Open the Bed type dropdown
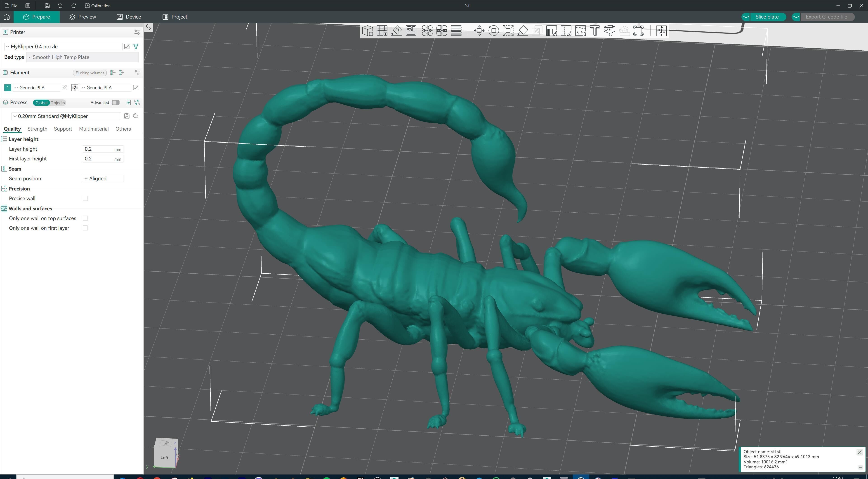The height and width of the screenshot is (479, 868). click(x=82, y=57)
